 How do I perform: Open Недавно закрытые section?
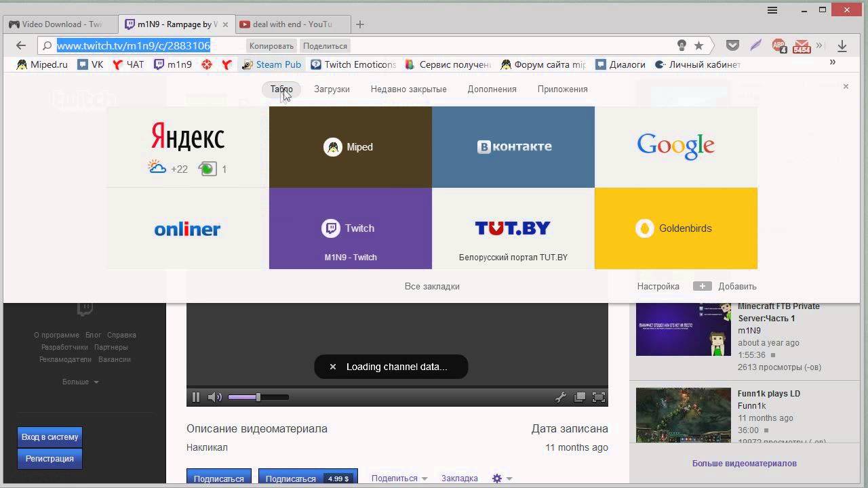pyautogui.click(x=408, y=89)
